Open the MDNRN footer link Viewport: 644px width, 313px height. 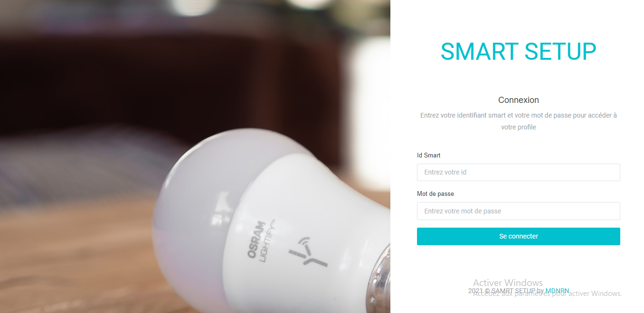click(x=557, y=291)
